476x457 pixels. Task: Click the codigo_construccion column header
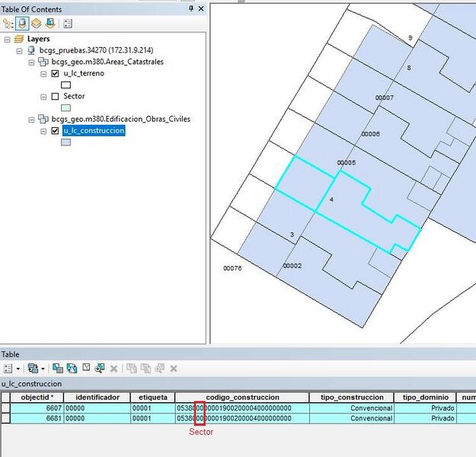[x=242, y=397]
